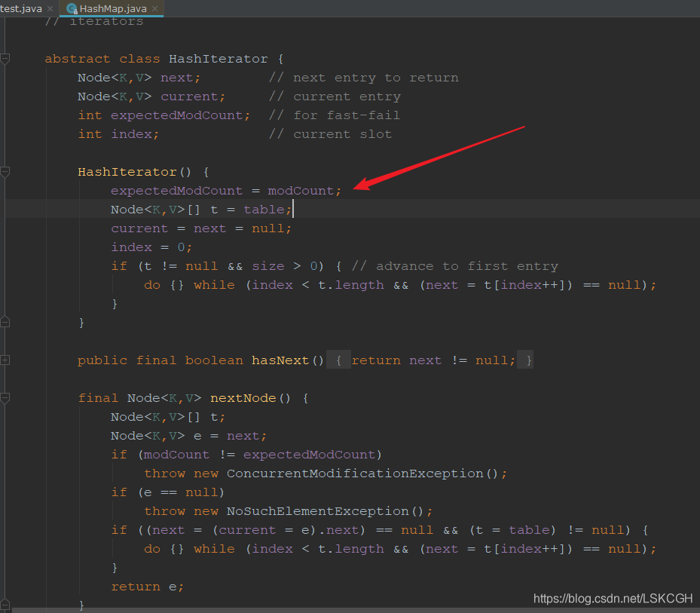This screenshot has width=700, height=613.
Task: Click the '// iterators' comment at the top
Action: pos(93,21)
